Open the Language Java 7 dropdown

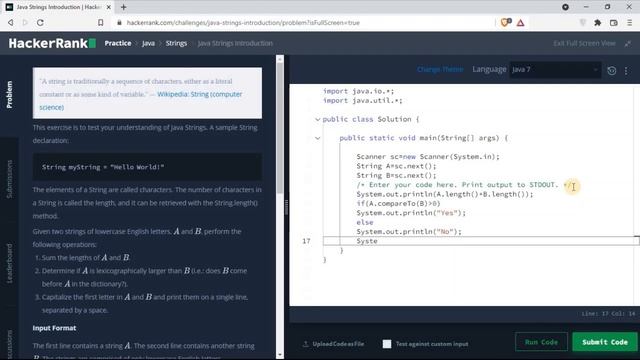click(555, 70)
